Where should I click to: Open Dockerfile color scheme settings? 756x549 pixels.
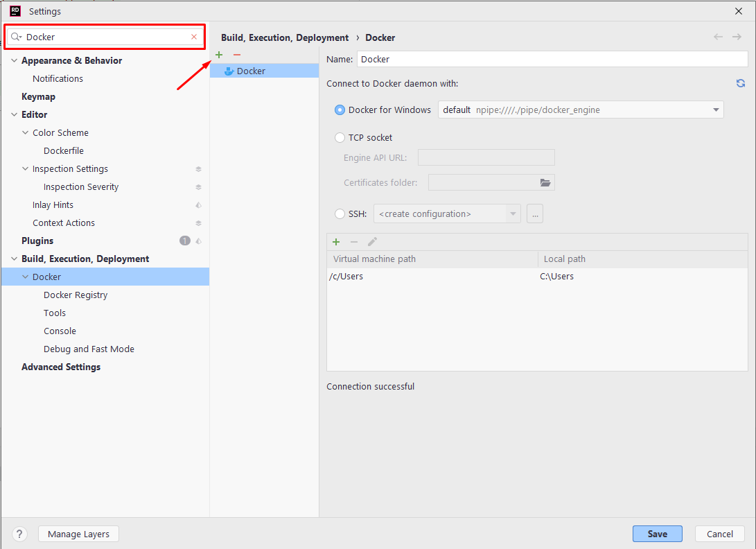(x=64, y=151)
